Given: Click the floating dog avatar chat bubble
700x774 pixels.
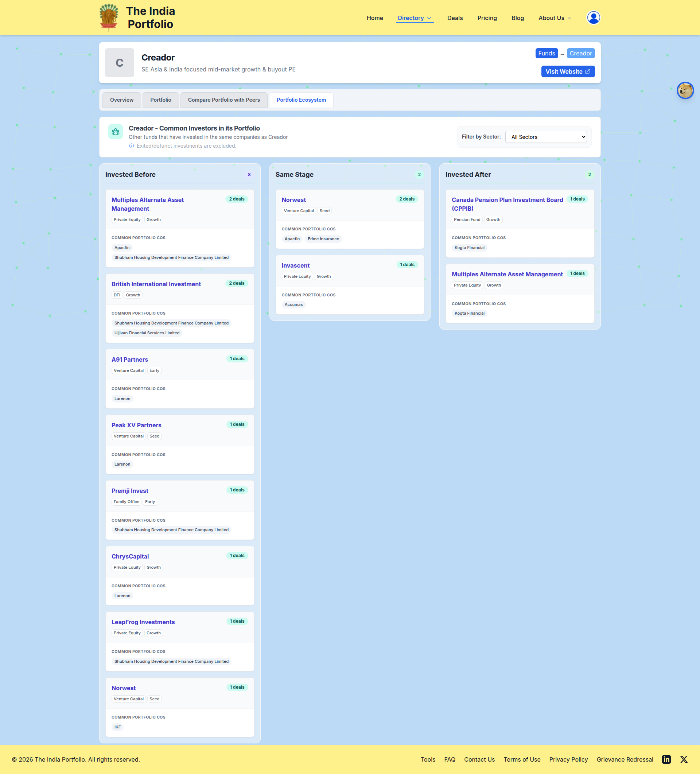Looking at the screenshot, I should (x=685, y=91).
